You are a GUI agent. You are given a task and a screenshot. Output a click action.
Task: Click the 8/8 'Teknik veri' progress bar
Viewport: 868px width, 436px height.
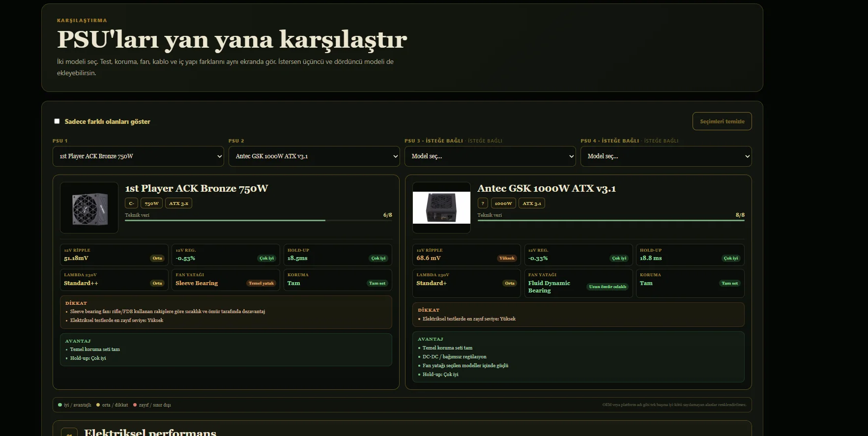611,220
